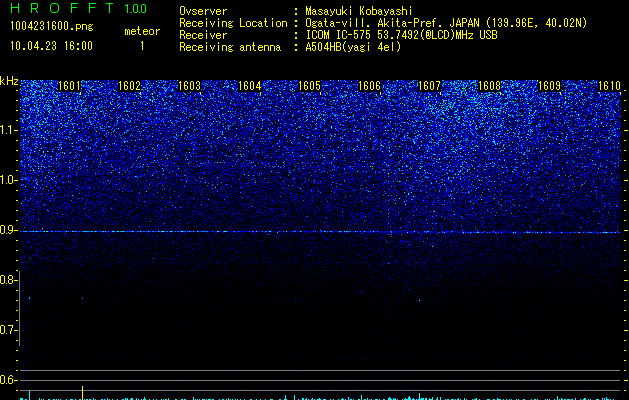Viewport: 629px width, 400px height.
Task: Click the 0.9 kHz axis label
Action: tap(8, 230)
